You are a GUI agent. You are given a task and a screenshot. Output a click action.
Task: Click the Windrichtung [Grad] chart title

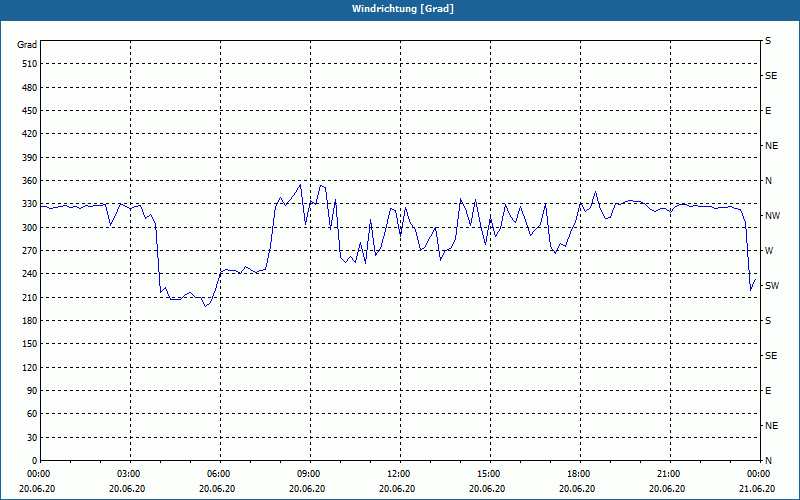403,9
